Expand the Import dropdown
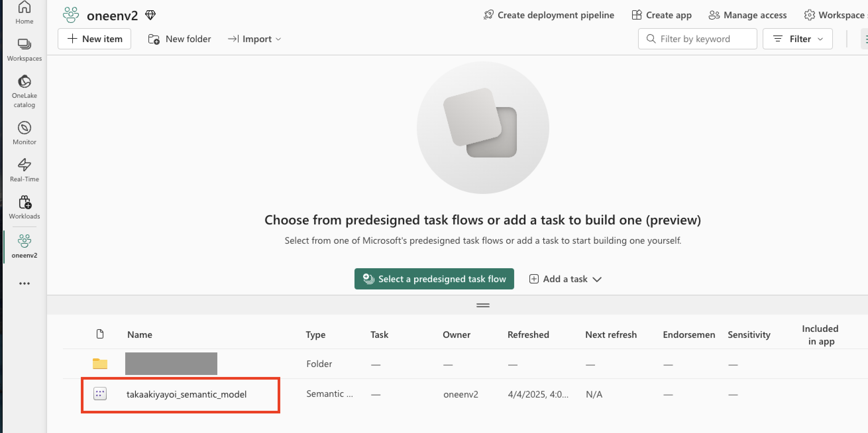Screen dimensions: 868x433 [x=255, y=39]
